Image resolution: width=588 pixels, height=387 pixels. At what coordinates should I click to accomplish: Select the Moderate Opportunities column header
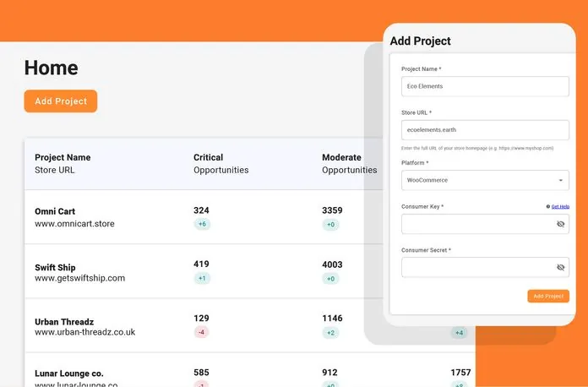pyautogui.click(x=341, y=157)
